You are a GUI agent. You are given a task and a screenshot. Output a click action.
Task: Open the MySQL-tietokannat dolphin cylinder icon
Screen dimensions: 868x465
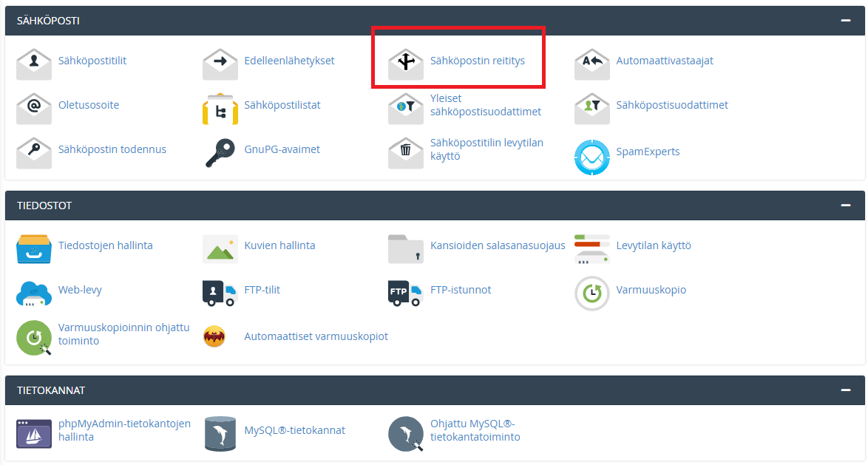pos(220,433)
